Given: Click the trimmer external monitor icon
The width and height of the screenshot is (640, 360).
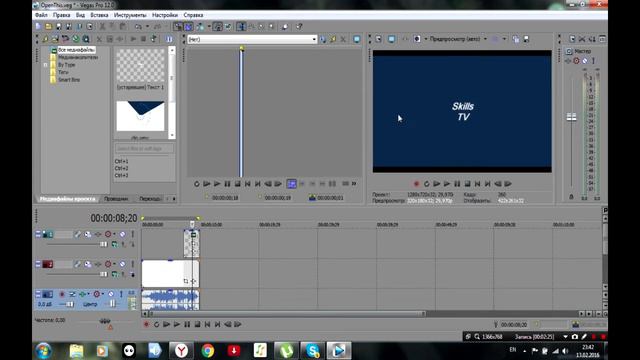Looking at the screenshot, I should click(357, 39).
